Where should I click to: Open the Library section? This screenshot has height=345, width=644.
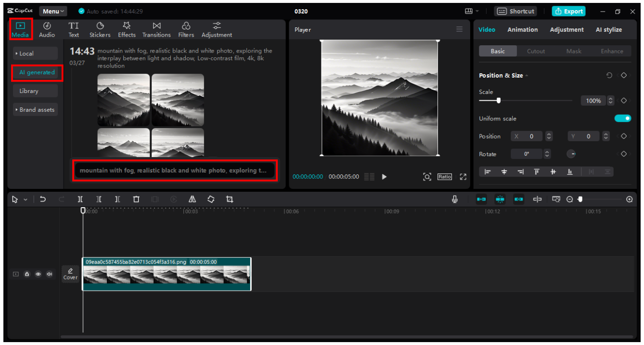coord(35,91)
